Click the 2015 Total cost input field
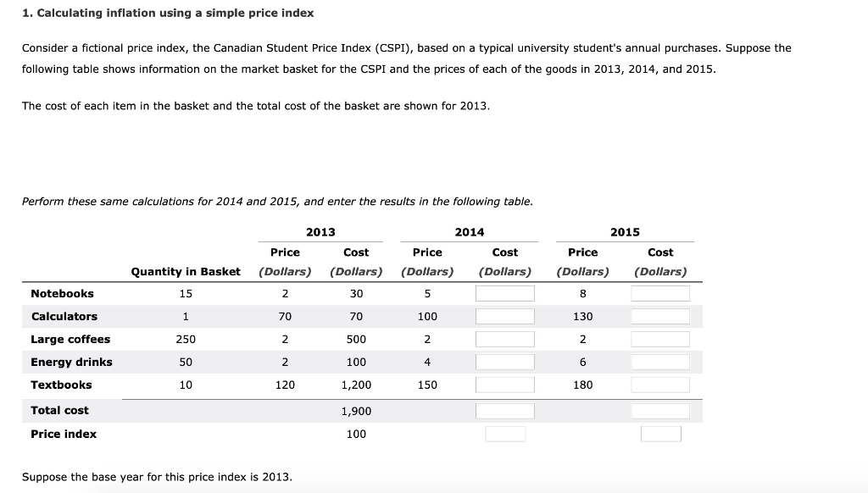This screenshot has width=868, height=493. [x=660, y=410]
